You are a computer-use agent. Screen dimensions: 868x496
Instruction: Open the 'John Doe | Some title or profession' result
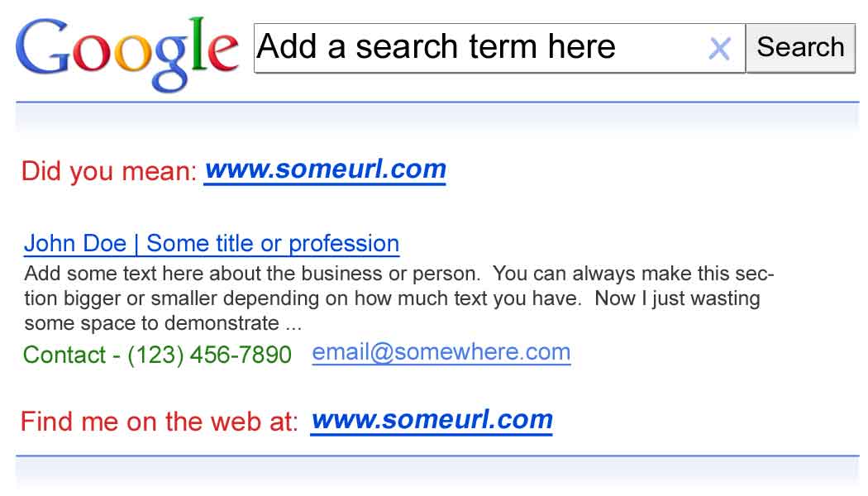pyautogui.click(x=212, y=244)
